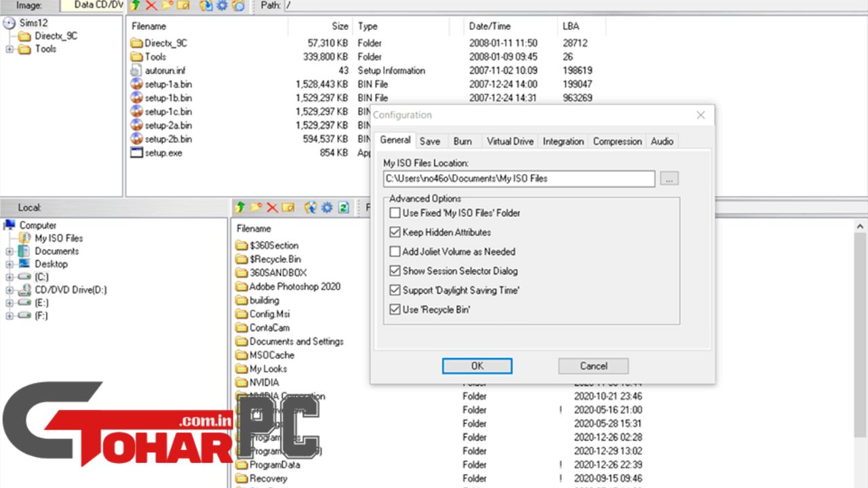The image size is (868, 488).
Task: Click the Adobe Photoshop 2020 folder icon
Action: tap(241, 287)
